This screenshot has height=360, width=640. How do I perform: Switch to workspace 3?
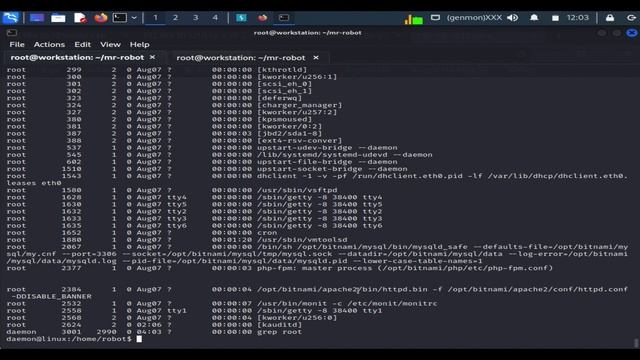point(195,18)
